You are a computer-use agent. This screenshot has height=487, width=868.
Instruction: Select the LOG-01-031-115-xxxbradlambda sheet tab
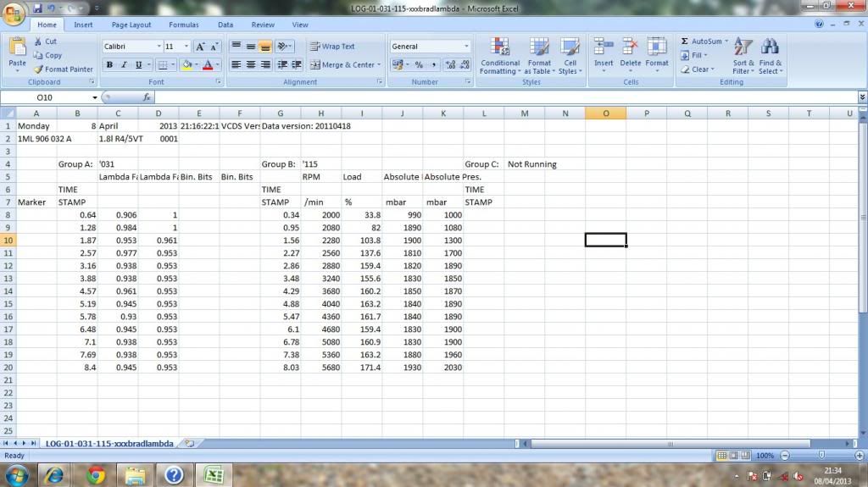coord(109,443)
